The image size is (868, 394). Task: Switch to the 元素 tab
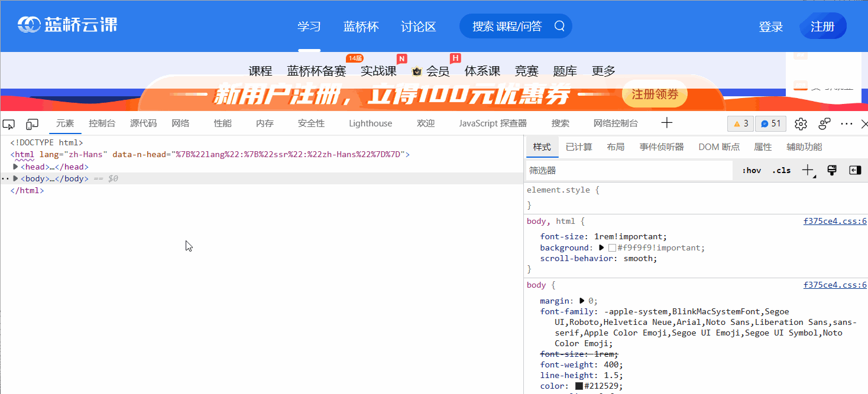click(x=65, y=123)
